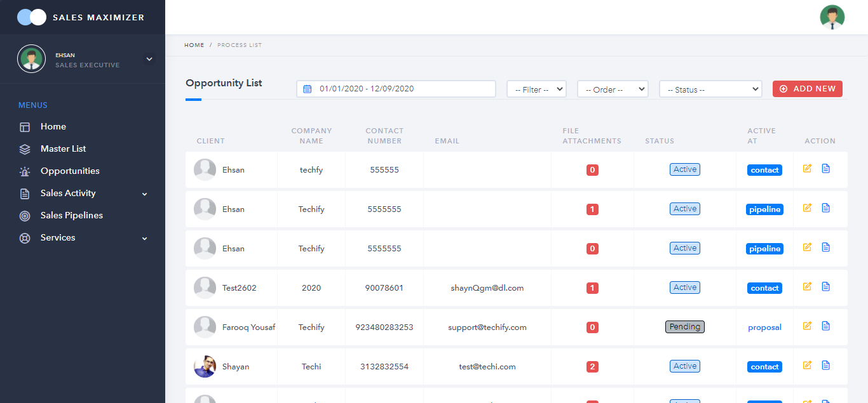The width and height of the screenshot is (868, 403).
Task: Click the avatar next to Test2602
Action: [205, 287]
